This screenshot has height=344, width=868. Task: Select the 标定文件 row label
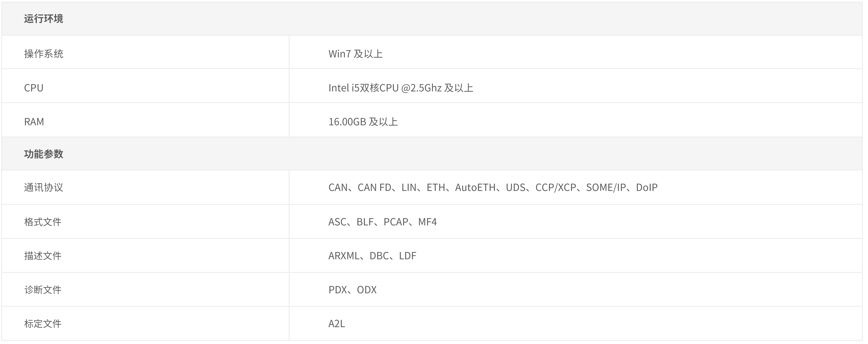click(43, 323)
